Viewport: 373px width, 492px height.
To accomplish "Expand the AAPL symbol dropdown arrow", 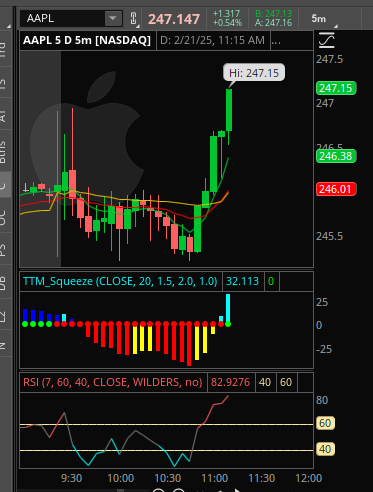I will (x=113, y=18).
